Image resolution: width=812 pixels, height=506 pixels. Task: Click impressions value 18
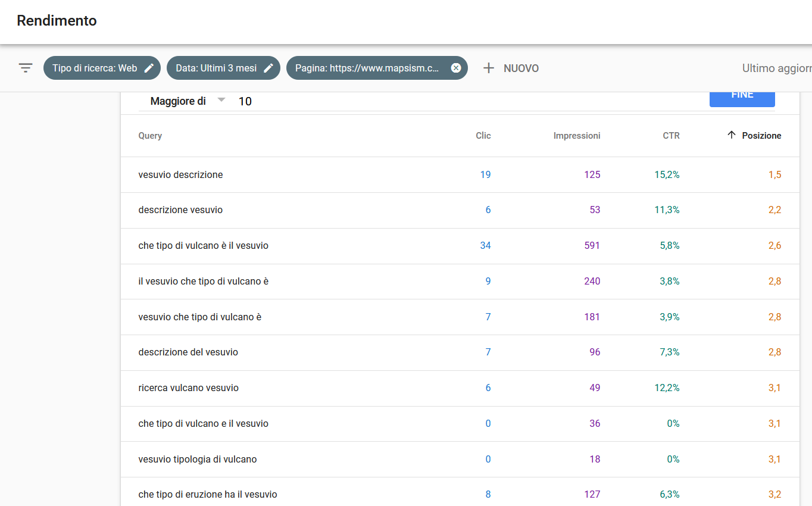click(x=595, y=459)
